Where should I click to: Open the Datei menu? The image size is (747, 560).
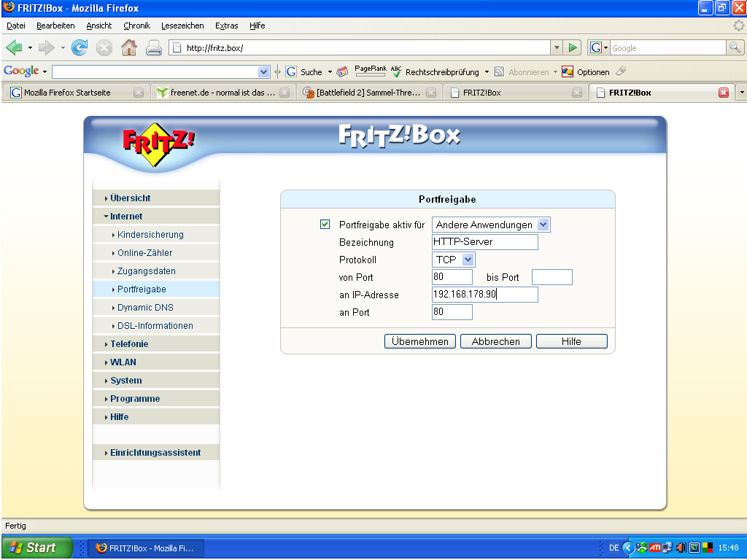coord(16,26)
